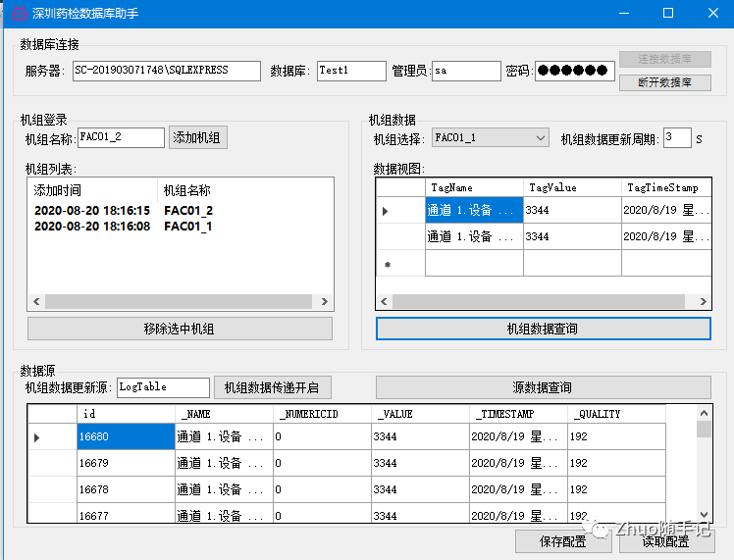This screenshot has height=560, width=734.
Task: Focus the 服务器 server input field
Action: coord(167,72)
